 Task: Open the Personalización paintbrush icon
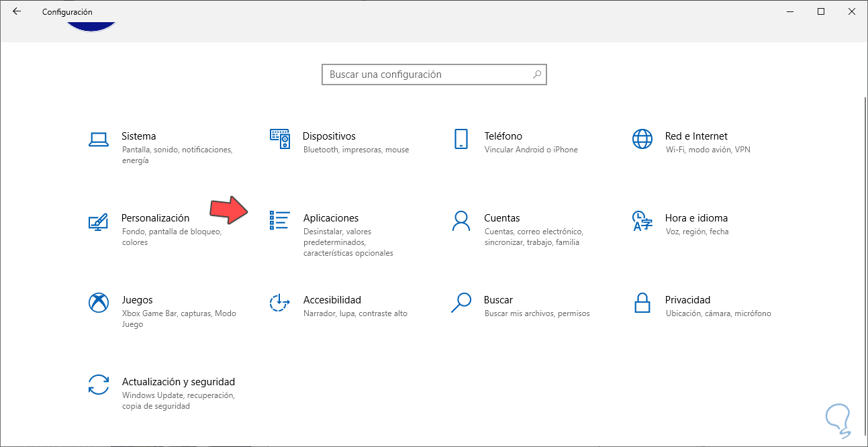click(99, 221)
